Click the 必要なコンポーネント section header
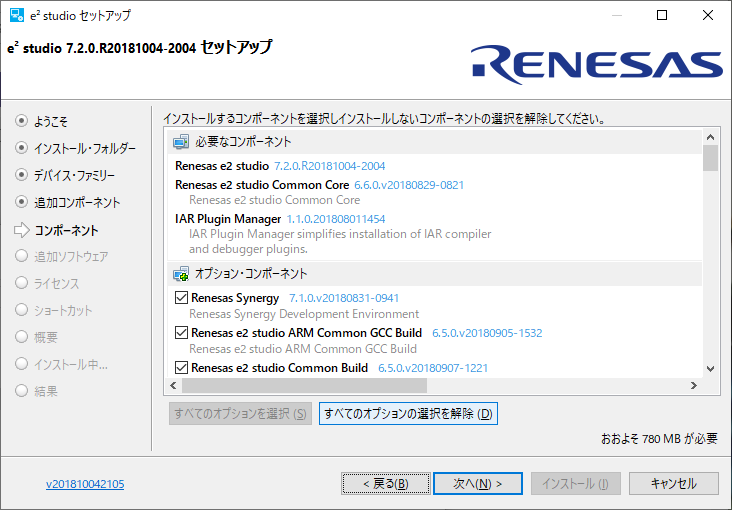This screenshot has width=732, height=510. point(435,142)
